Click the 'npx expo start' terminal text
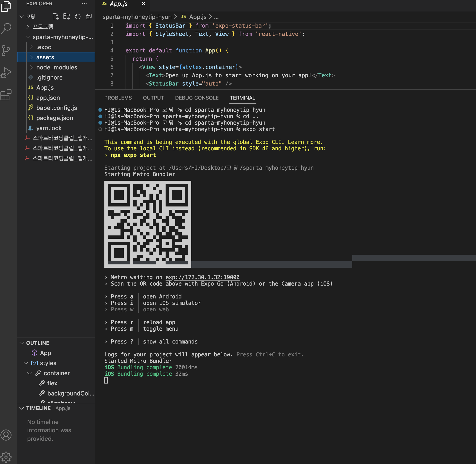 click(x=133, y=155)
